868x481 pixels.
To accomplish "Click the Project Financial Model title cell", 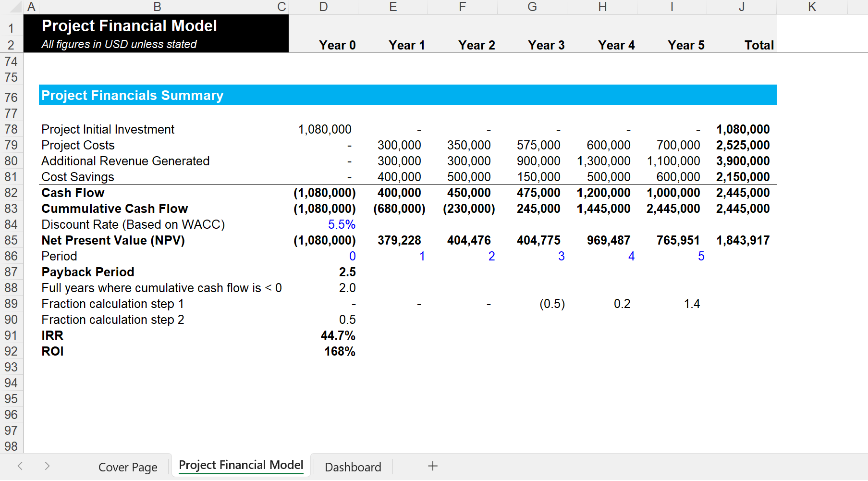I will coord(129,26).
